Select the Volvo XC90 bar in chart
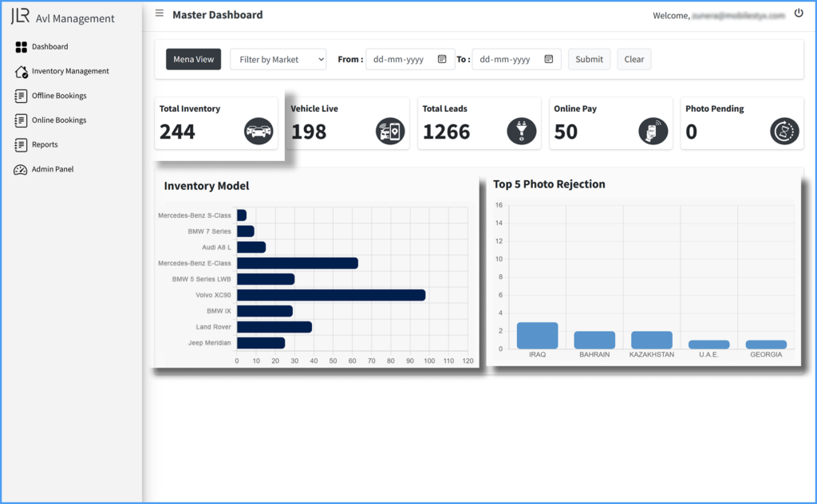 point(331,295)
